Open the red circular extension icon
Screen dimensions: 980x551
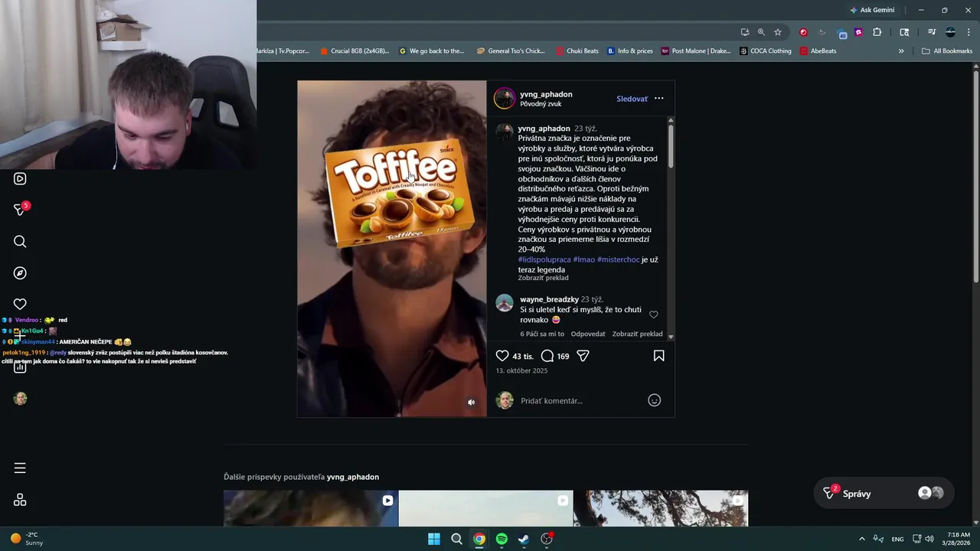pos(803,32)
